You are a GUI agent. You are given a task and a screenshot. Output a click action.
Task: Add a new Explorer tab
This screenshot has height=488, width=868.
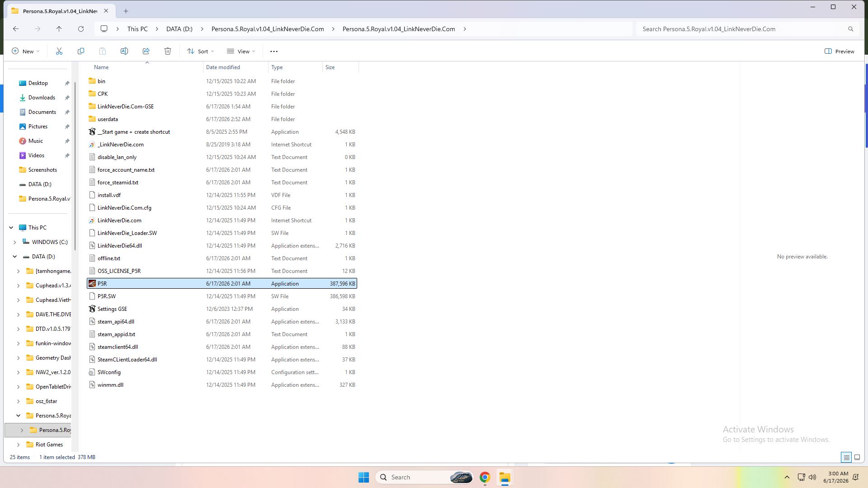coord(126,11)
